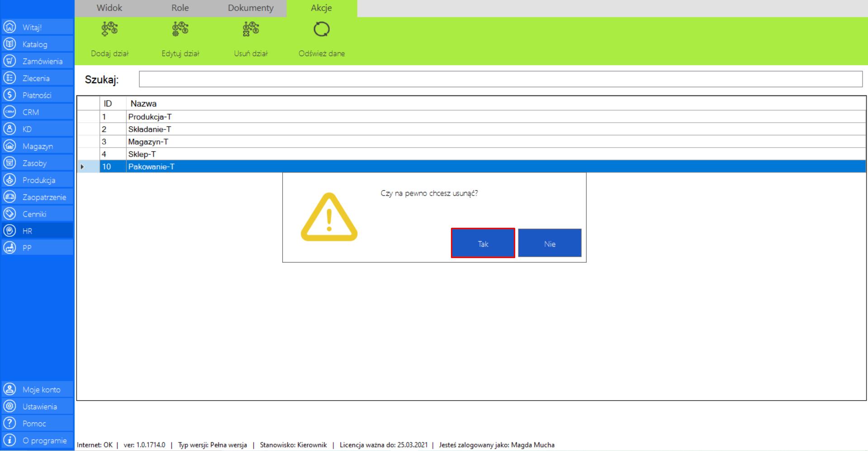The image size is (868, 451).
Task: Open Zaopatrzenie label in sidebar
Action: pyautogui.click(x=44, y=197)
